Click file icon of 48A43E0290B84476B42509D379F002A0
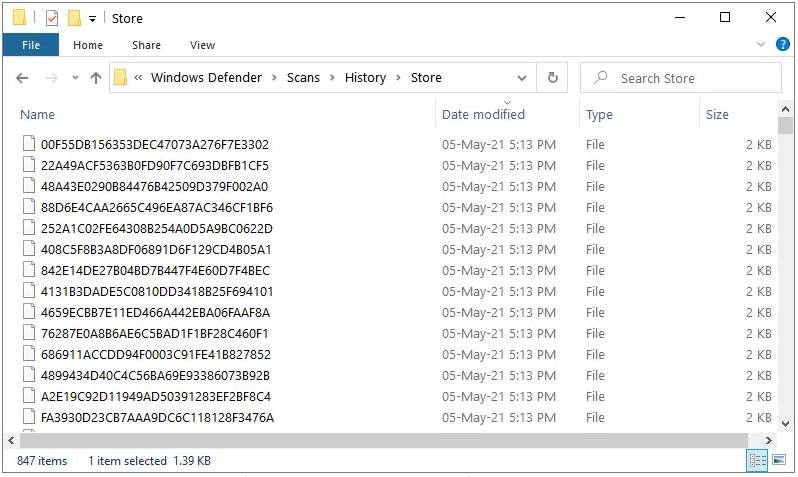Viewport: 798px width, 477px height. pos(29,185)
